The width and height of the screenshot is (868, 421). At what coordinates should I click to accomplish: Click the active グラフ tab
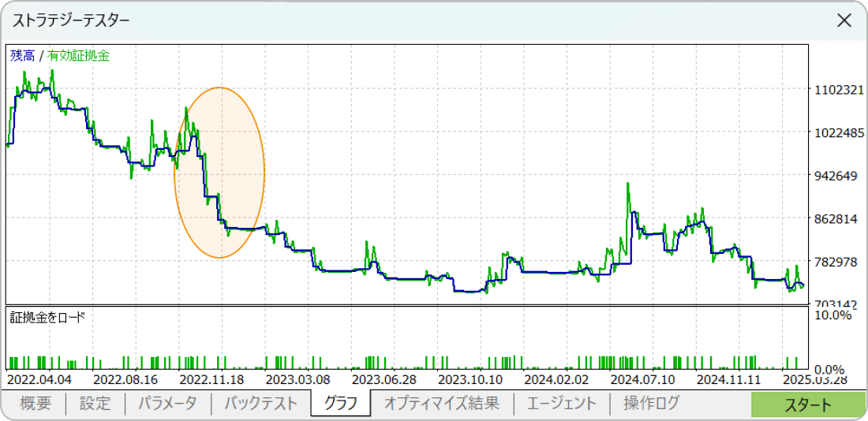coord(340,404)
